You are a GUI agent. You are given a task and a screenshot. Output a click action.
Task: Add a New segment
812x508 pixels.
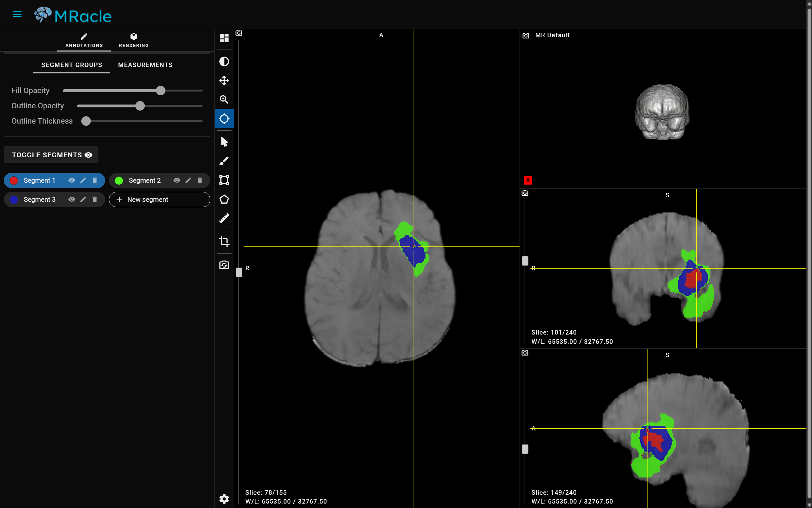point(159,199)
